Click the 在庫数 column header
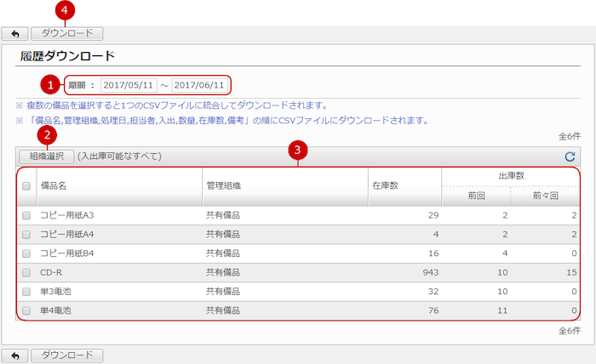 (x=385, y=186)
